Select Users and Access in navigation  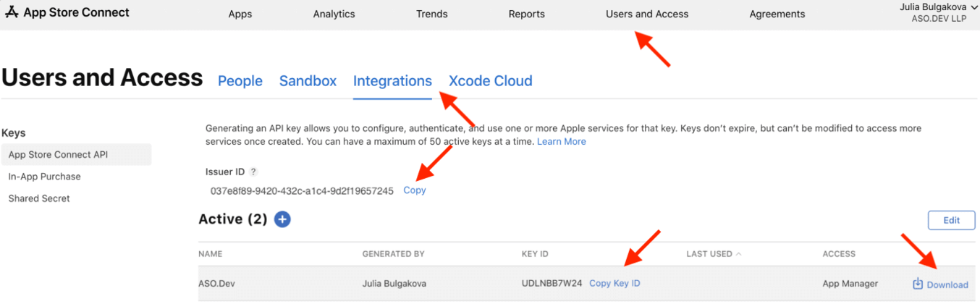click(x=647, y=14)
